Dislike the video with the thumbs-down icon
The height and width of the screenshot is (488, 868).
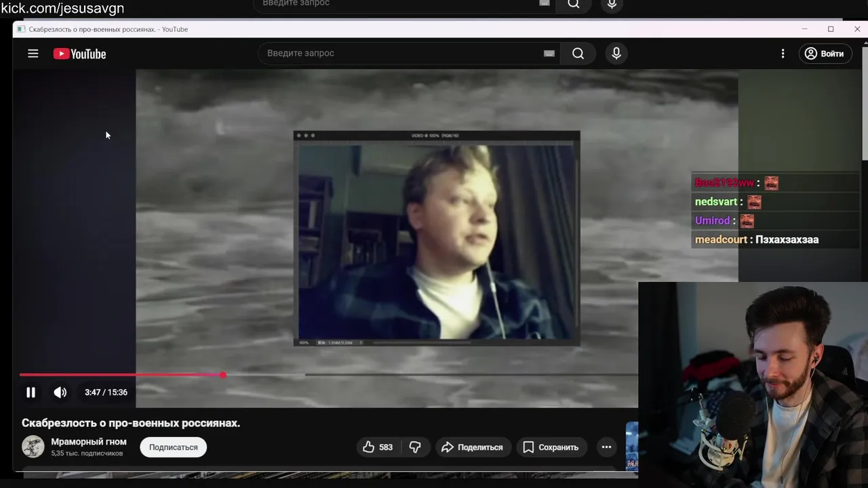click(x=415, y=447)
